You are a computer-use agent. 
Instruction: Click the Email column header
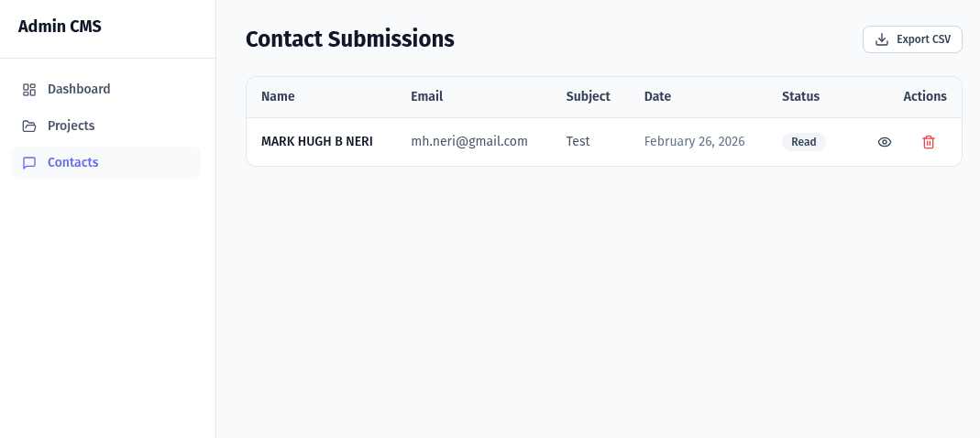coord(426,96)
